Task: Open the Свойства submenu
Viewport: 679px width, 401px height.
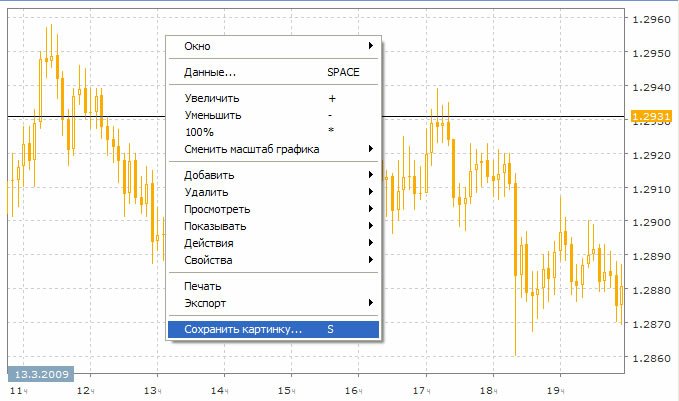Action: pyautogui.click(x=208, y=261)
